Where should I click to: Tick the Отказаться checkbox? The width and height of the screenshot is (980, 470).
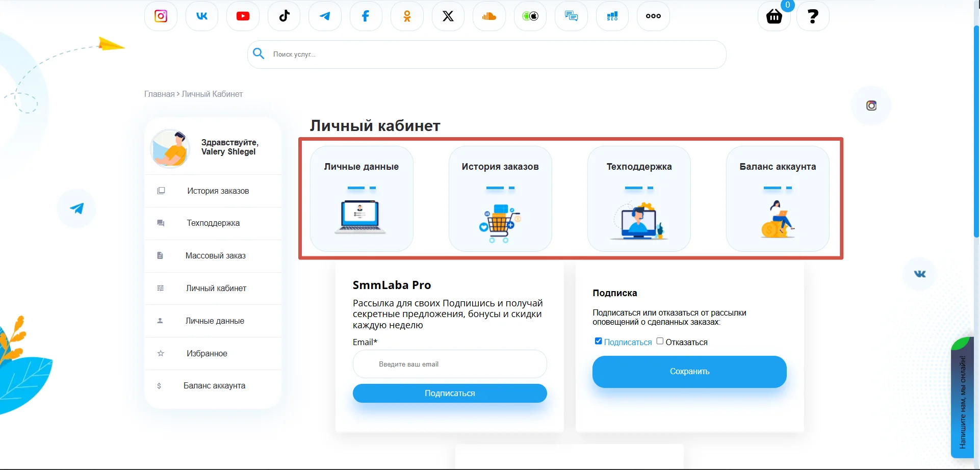click(x=660, y=341)
